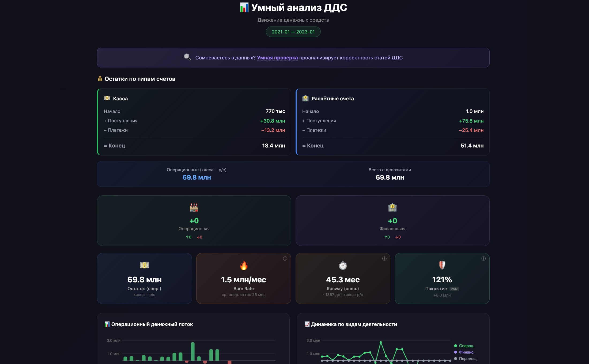The width and height of the screenshot is (589, 364).
Task: Click the shield icon on Покрытие card
Action: [442, 265]
